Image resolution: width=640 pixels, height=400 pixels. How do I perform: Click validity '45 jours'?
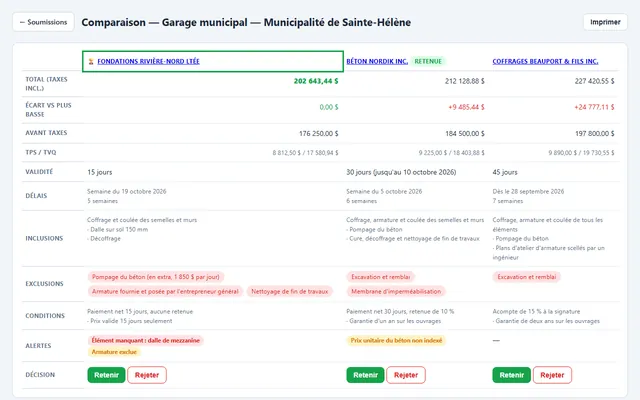coord(505,172)
